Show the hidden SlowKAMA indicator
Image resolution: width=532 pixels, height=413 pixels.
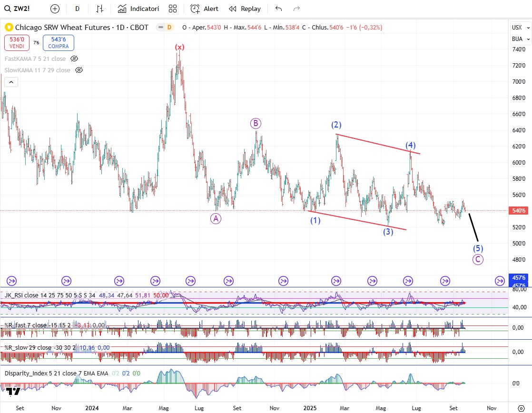79,70
